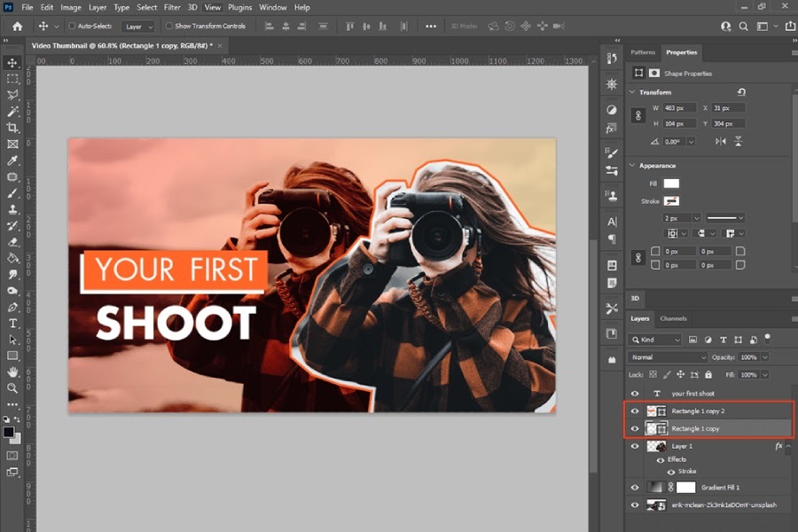Select the Frame tool
Image resolution: width=798 pixels, height=532 pixels.
[12, 144]
